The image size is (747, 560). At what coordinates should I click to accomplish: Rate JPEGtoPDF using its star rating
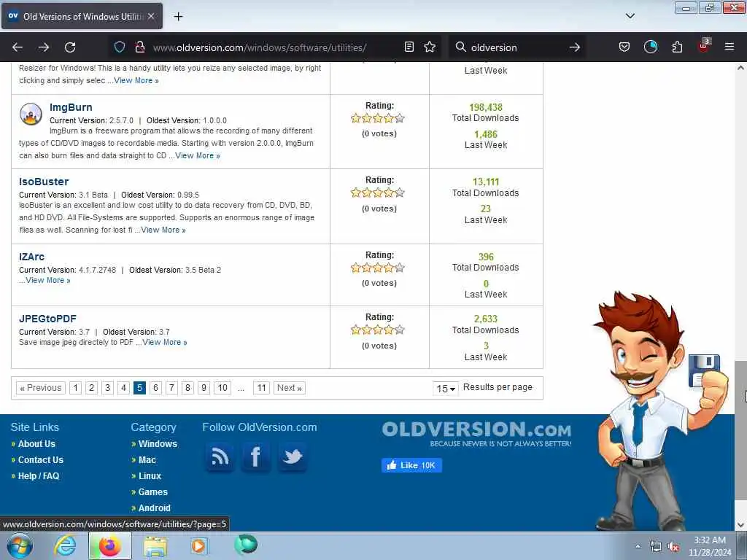coord(378,330)
